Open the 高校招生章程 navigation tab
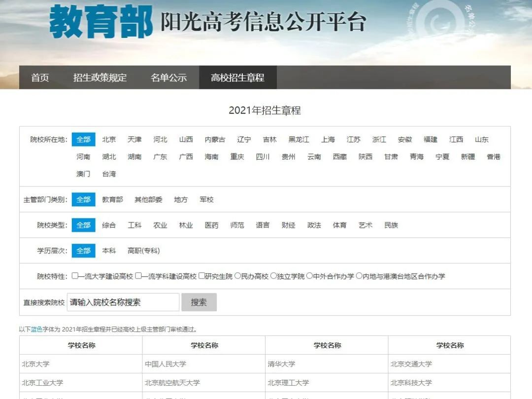Image resolution: width=532 pixels, height=399 pixels. click(237, 77)
